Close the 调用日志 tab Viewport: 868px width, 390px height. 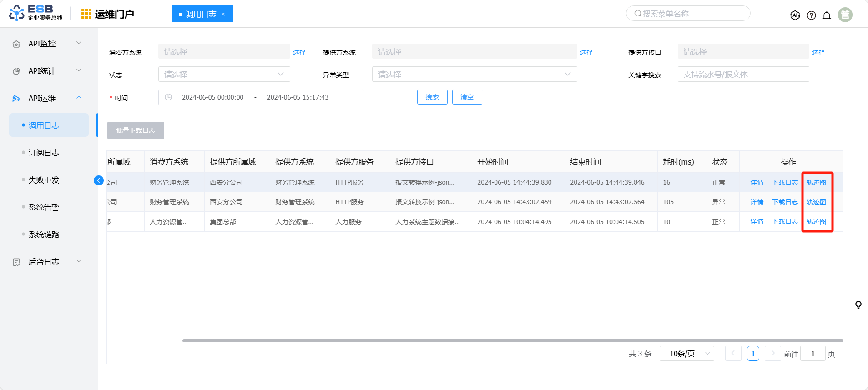point(223,14)
